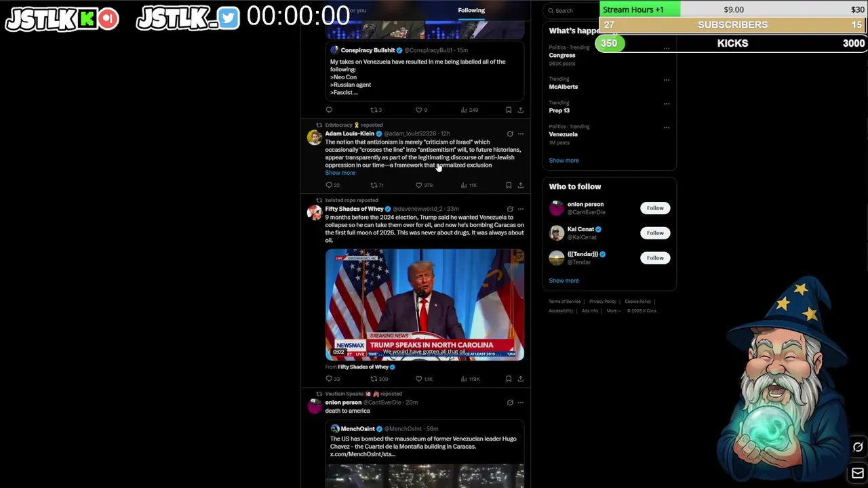Share the Conspiracy Bullshit quote post

pos(521,110)
